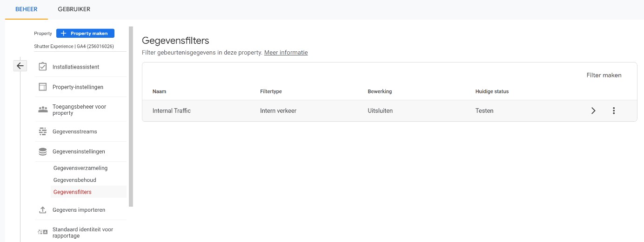Select the BEHEER tab
This screenshot has width=644, height=242.
pos(27,9)
